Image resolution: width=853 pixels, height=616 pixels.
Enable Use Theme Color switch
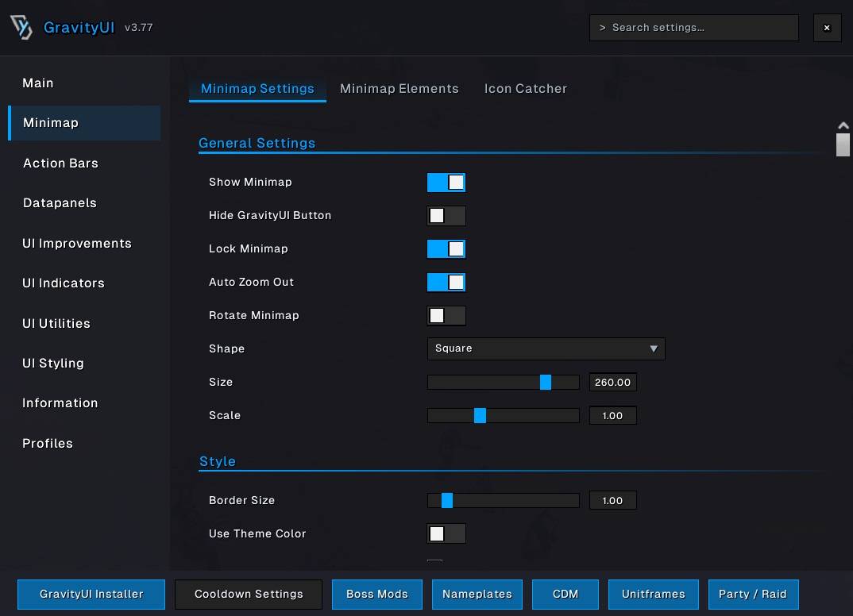point(446,534)
